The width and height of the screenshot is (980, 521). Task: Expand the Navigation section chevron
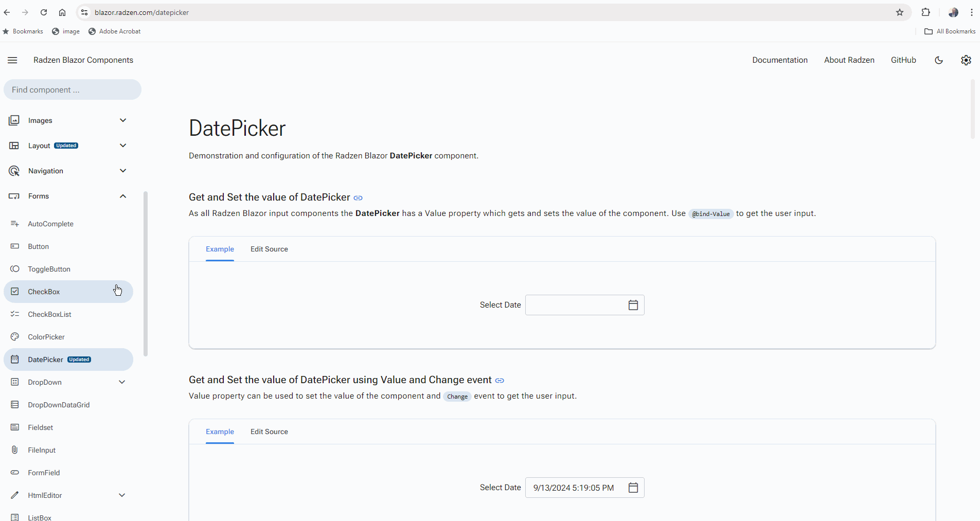[123, 171]
